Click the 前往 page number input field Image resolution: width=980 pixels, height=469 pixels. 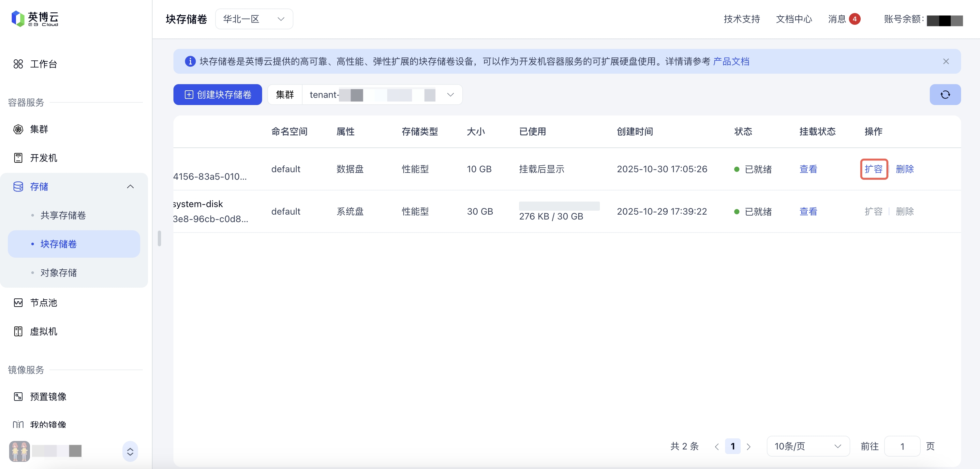(x=902, y=446)
